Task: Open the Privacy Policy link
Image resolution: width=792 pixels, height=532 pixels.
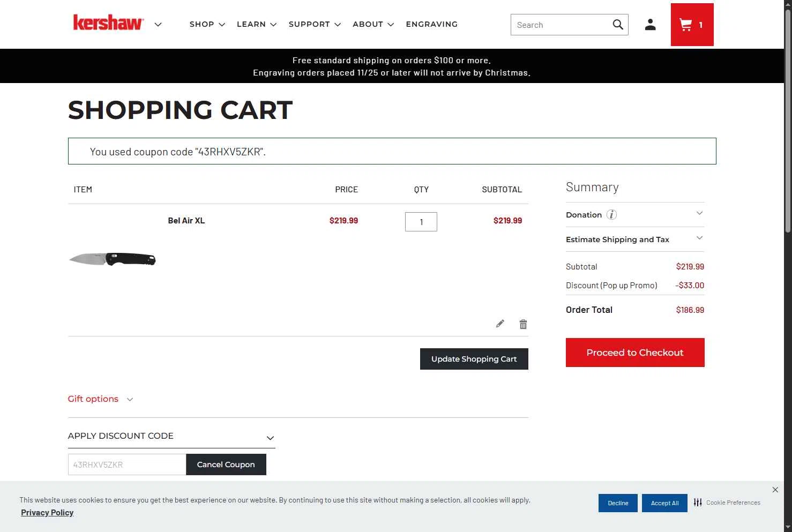Action: (47, 513)
